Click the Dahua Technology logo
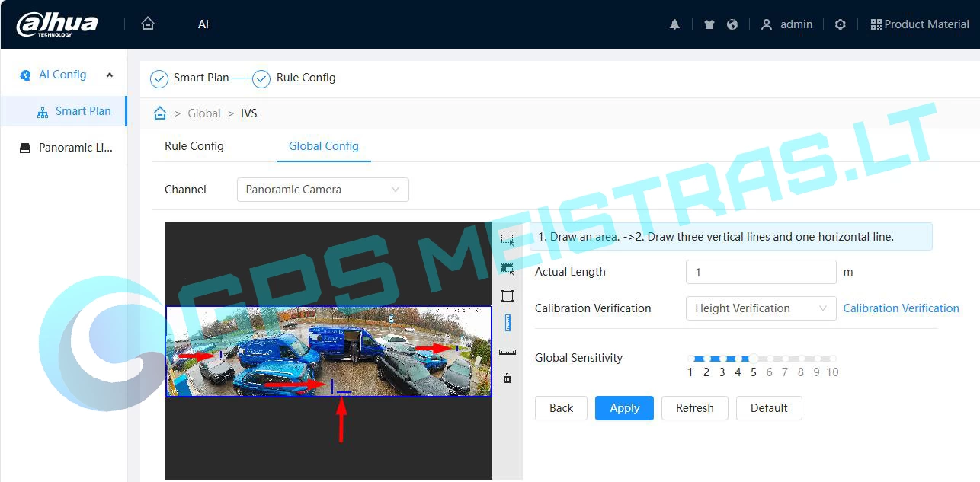The height and width of the screenshot is (482, 980). coord(57,24)
